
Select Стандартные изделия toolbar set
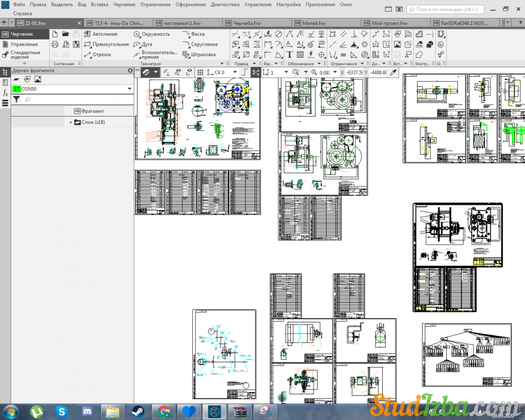coord(25,55)
